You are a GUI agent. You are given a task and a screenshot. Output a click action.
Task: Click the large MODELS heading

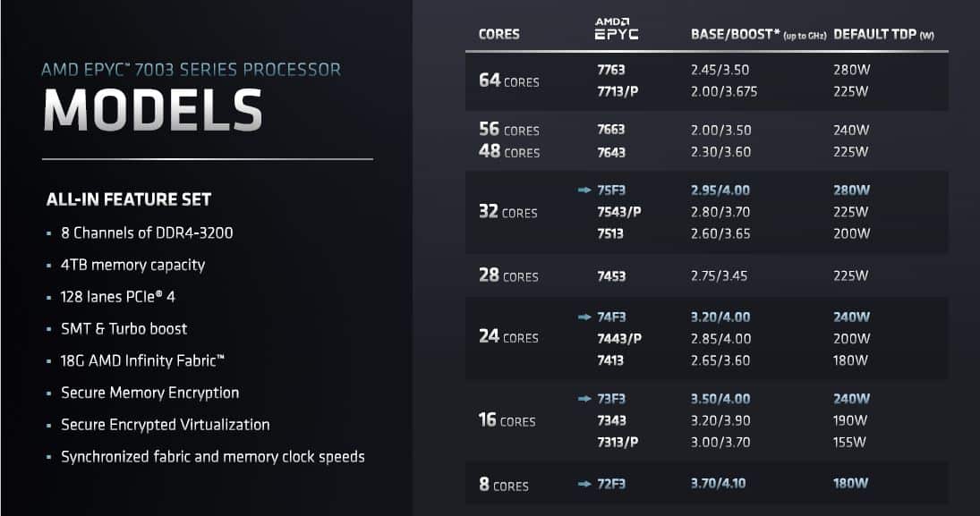coord(153,111)
